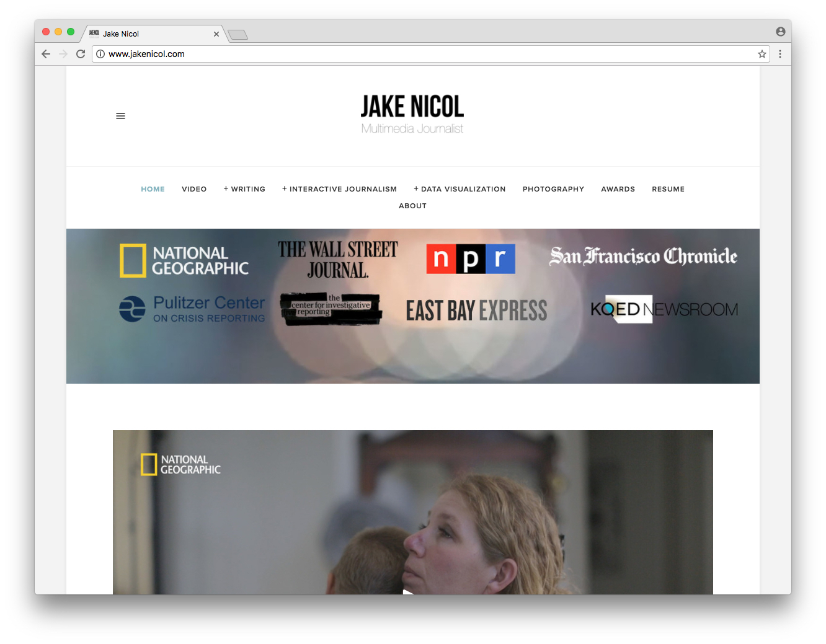Expand the Writing menu
This screenshot has height=644, width=826.
tap(244, 189)
